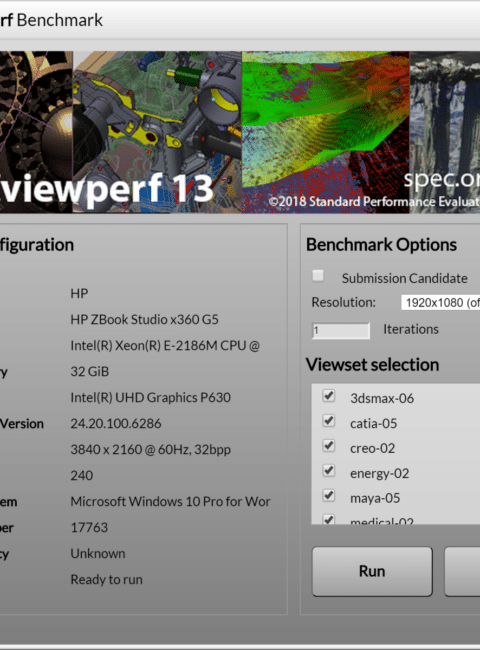Click the HP vendor value

coord(79,293)
